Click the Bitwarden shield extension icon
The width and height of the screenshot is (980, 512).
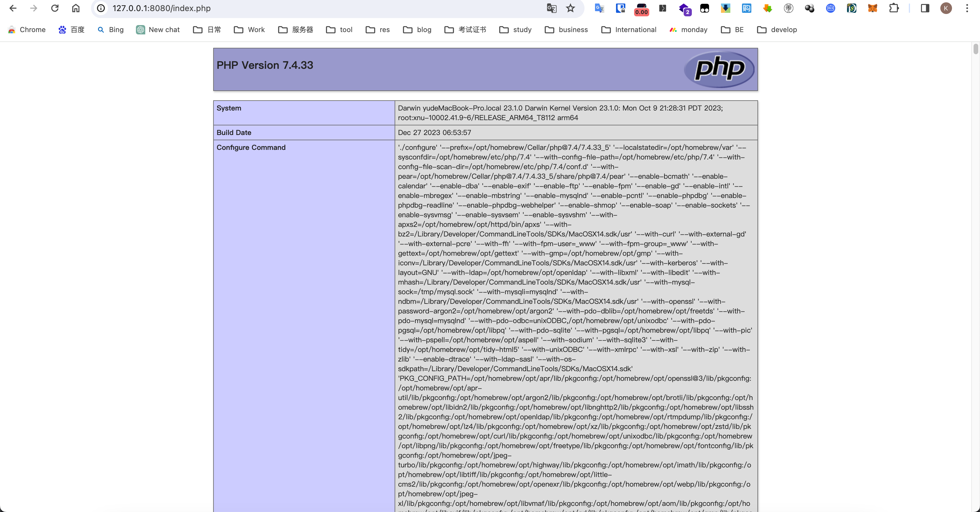point(620,8)
